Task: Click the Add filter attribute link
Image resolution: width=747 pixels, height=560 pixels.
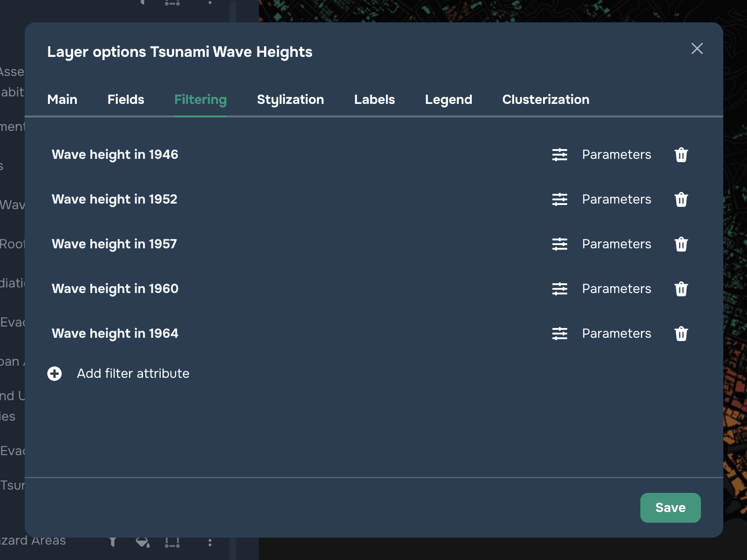Action: click(x=133, y=374)
